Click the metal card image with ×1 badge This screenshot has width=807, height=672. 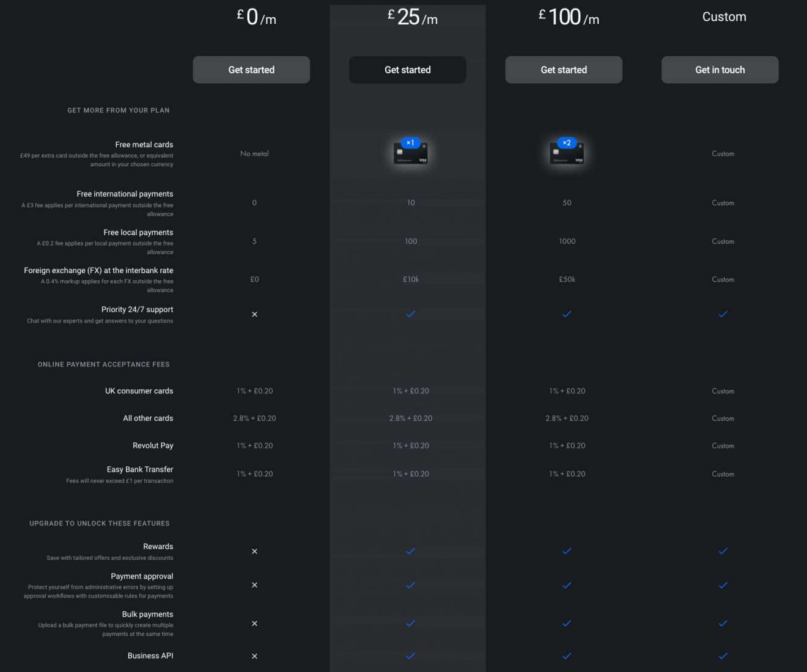[410, 152]
